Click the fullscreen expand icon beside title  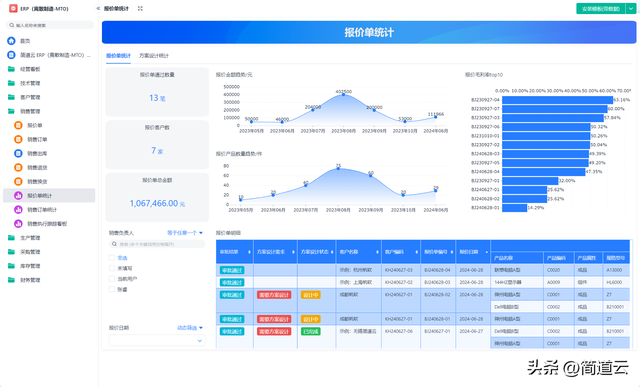[x=140, y=8]
